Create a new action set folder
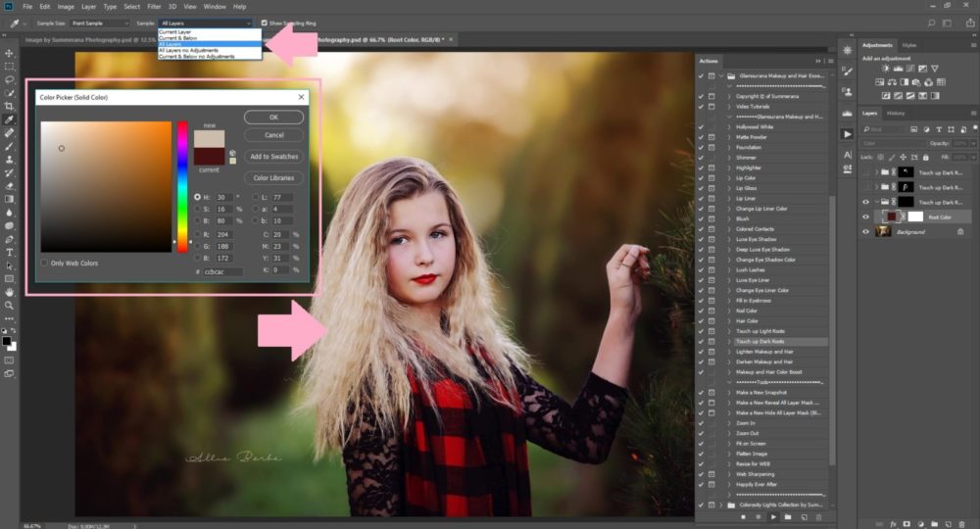Image resolution: width=980 pixels, height=529 pixels. point(788,517)
